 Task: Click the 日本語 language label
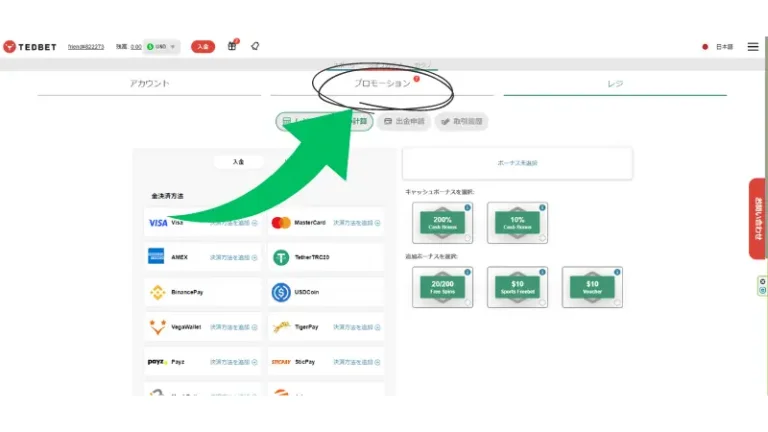coord(724,47)
